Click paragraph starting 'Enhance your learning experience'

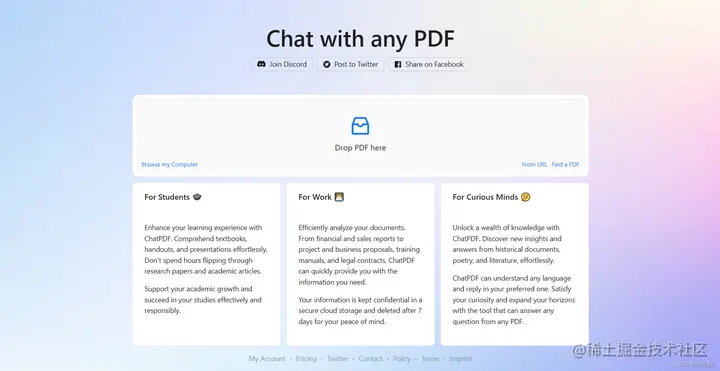[206, 249]
